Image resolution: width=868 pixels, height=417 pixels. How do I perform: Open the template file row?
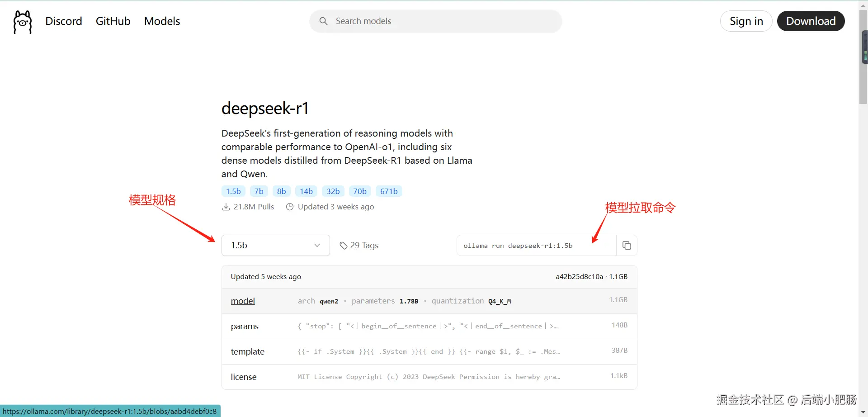point(429,352)
